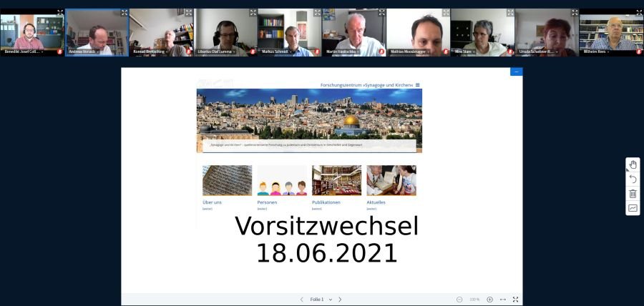644x306 pixels.
Task: Select the Pan hand tool
Action: click(633, 165)
